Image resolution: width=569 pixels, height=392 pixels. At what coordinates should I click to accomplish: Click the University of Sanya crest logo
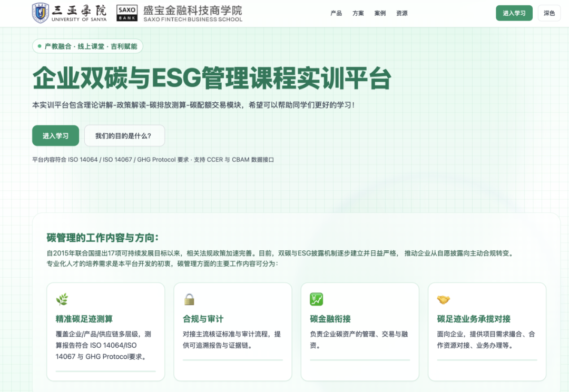pos(41,13)
